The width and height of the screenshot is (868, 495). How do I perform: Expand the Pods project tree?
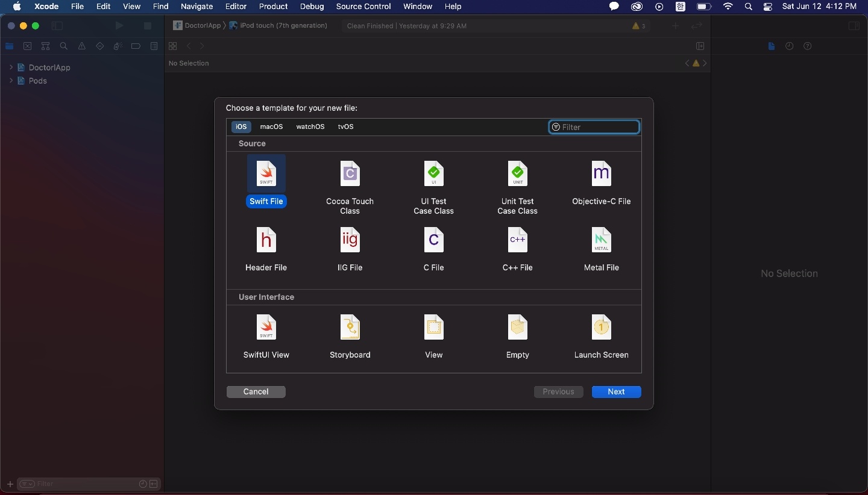[11, 80]
